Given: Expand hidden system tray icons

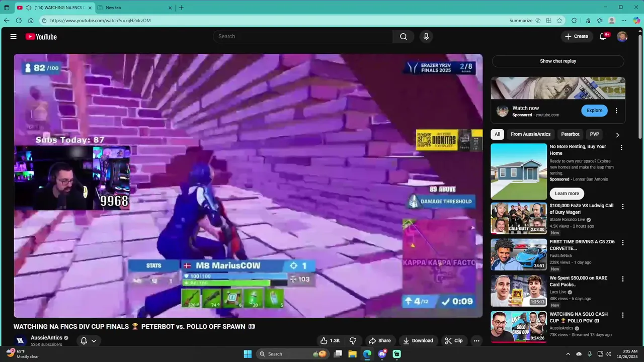Looking at the screenshot, I should [568, 354].
